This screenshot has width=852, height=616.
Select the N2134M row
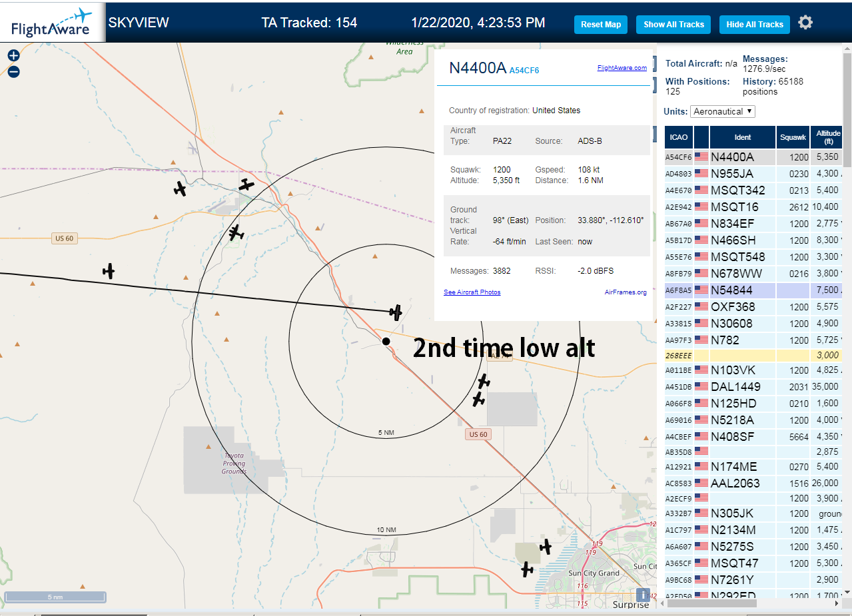pyautogui.click(x=754, y=530)
